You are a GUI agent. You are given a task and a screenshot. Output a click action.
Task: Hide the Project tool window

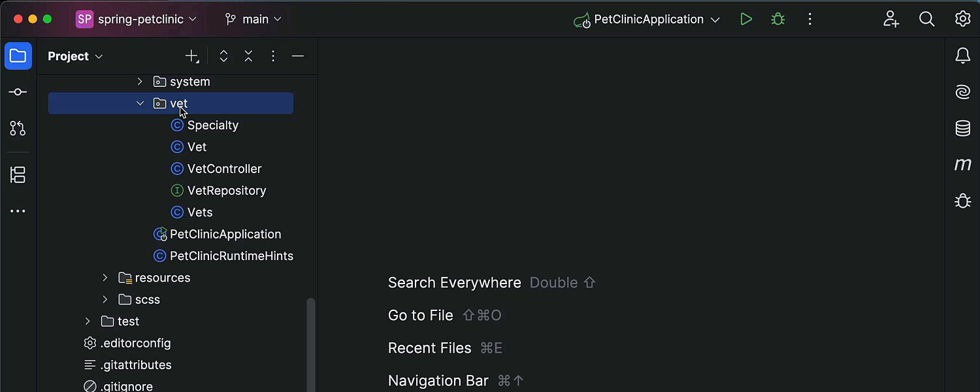click(x=298, y=56)
